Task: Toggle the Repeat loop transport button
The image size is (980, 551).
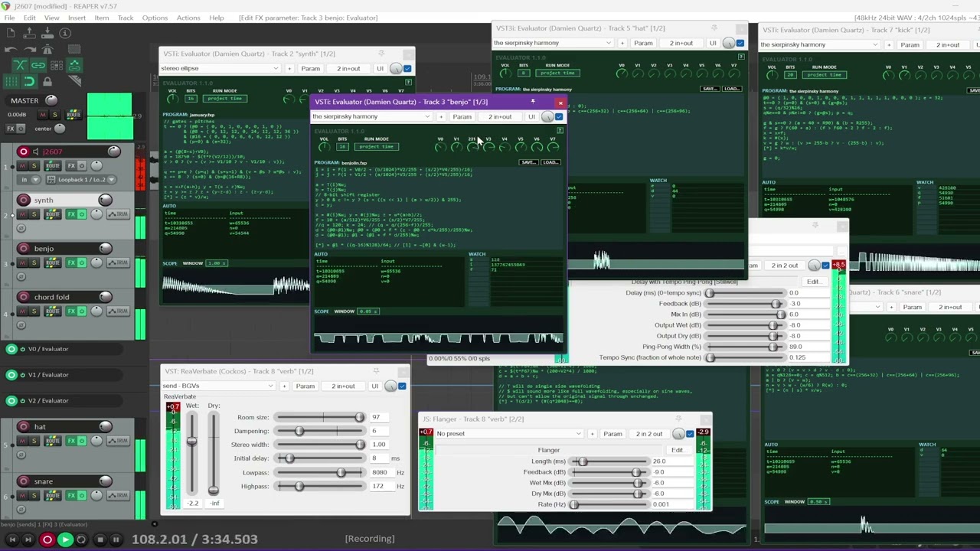Action: coord(81,540)
